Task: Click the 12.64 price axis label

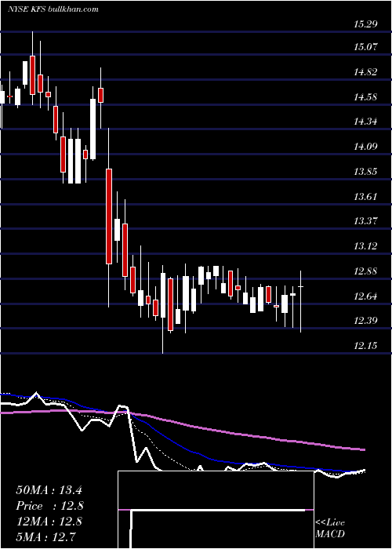Action: point(366,296)
